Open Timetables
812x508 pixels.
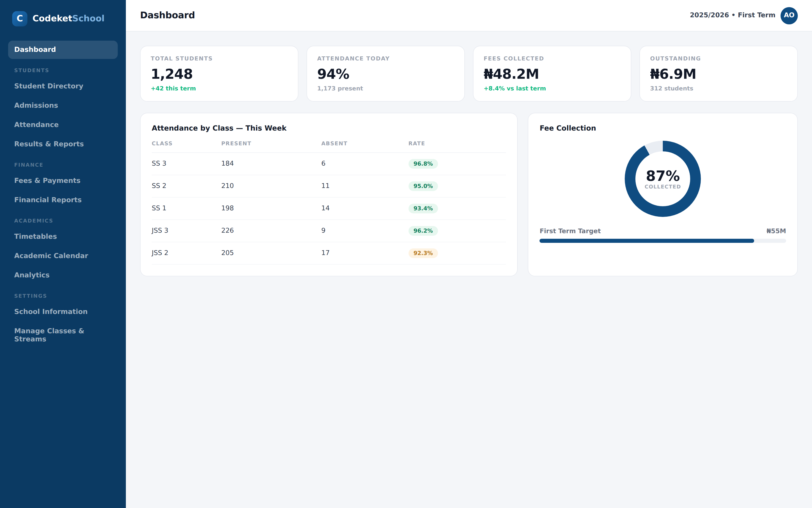63,236
